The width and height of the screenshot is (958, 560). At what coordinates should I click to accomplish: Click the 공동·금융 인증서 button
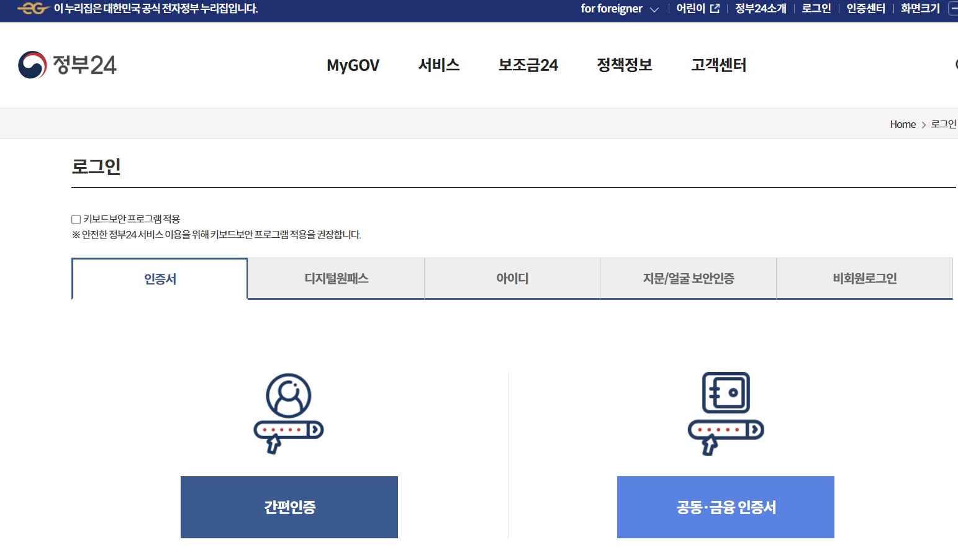[x=725, y=507]
